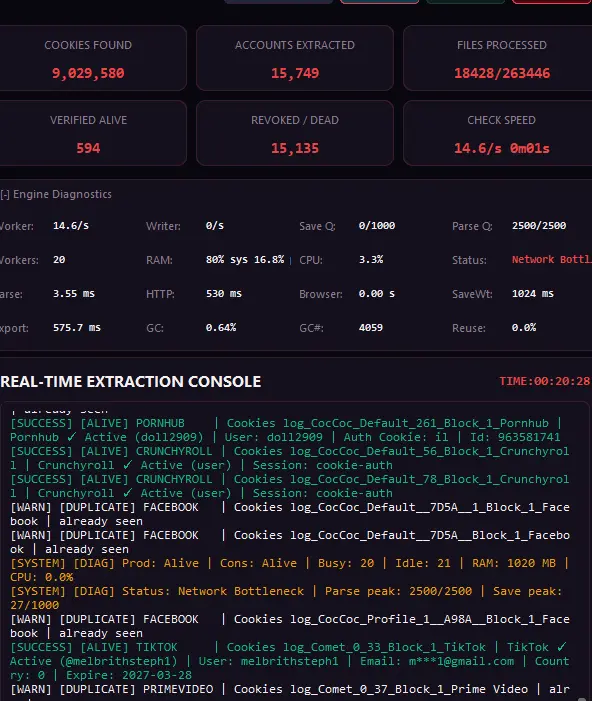Click the CPU value 3.3%
Viewport: 592px width, 701px height.
click(371, 260)
